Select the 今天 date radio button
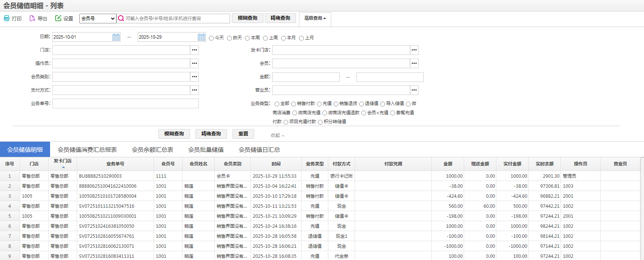This screenshot has width=644, height=260. [211, 38]
